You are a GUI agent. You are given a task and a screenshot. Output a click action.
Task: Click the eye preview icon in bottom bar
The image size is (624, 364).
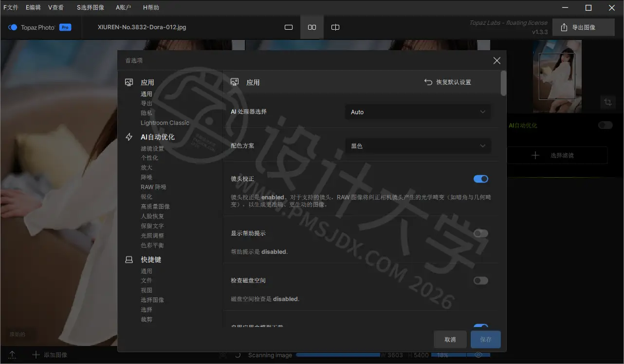pos(478,355)
